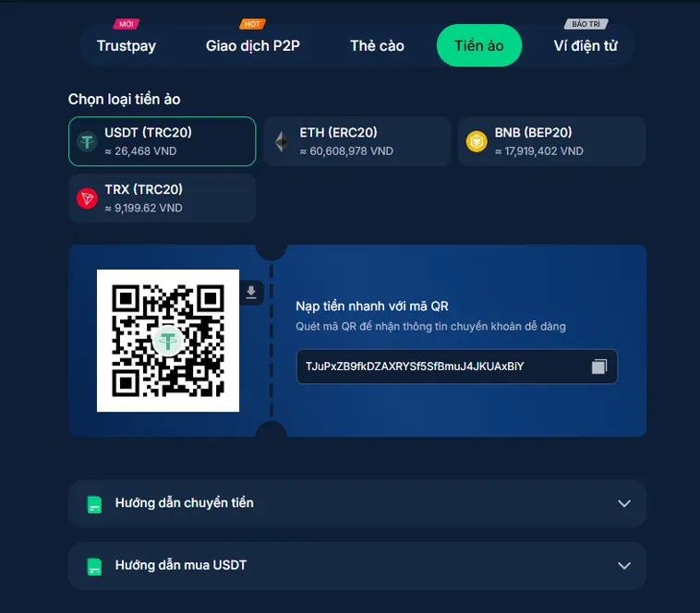The width and height of the screenshot is (700, 613).
Task: Click the yellow BNB coin icon
Action: (x=477, y=142)
